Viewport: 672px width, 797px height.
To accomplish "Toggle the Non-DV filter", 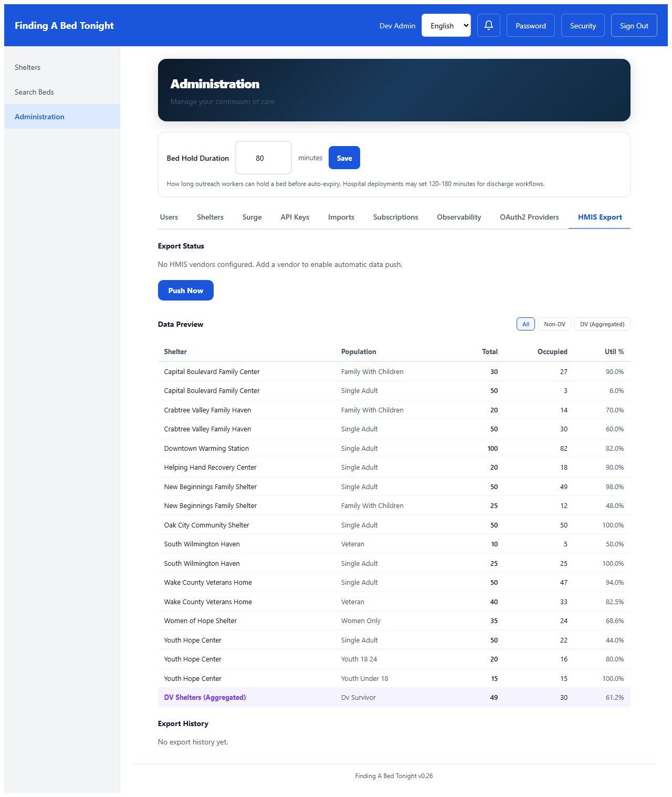I will coord(554,324).
